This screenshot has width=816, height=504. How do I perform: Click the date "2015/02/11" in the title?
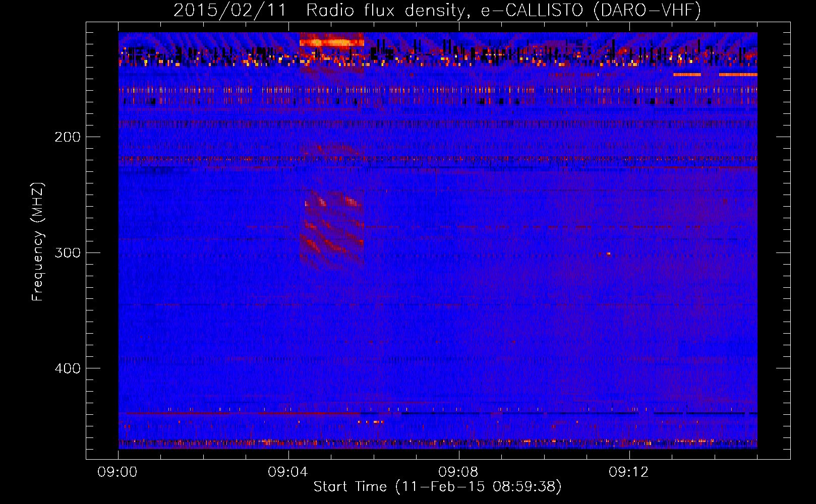[230, 10]
